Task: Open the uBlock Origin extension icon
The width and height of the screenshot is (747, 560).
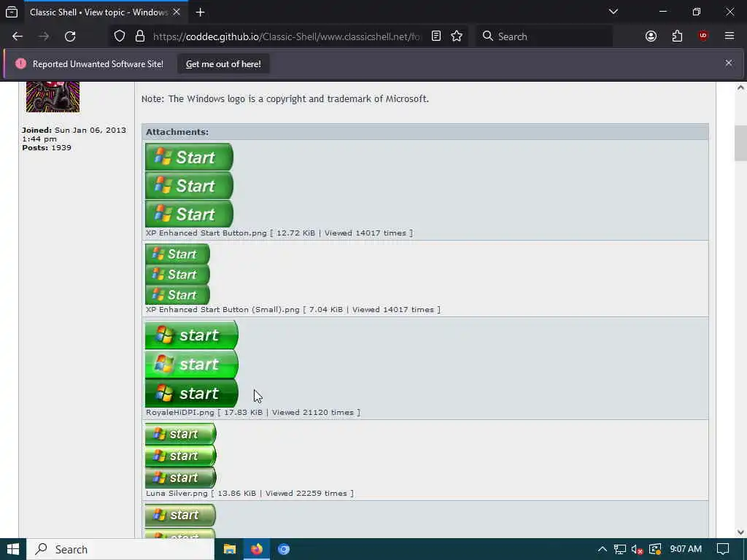Action: [x=703, y=36]
